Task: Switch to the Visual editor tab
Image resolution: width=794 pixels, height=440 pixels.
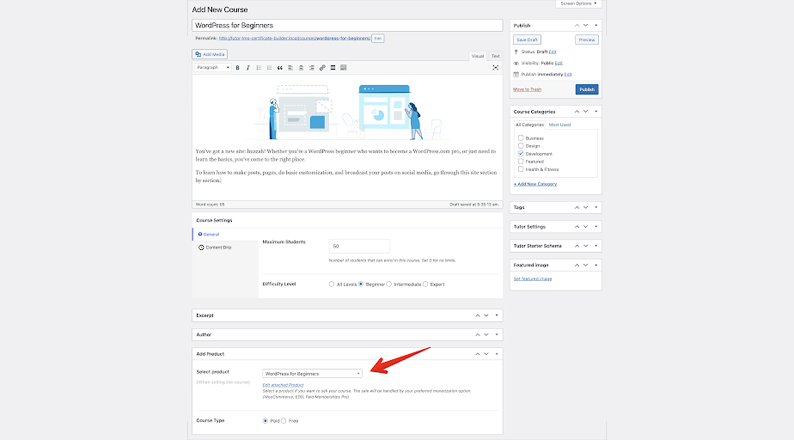Action: [x=478, y=56]
